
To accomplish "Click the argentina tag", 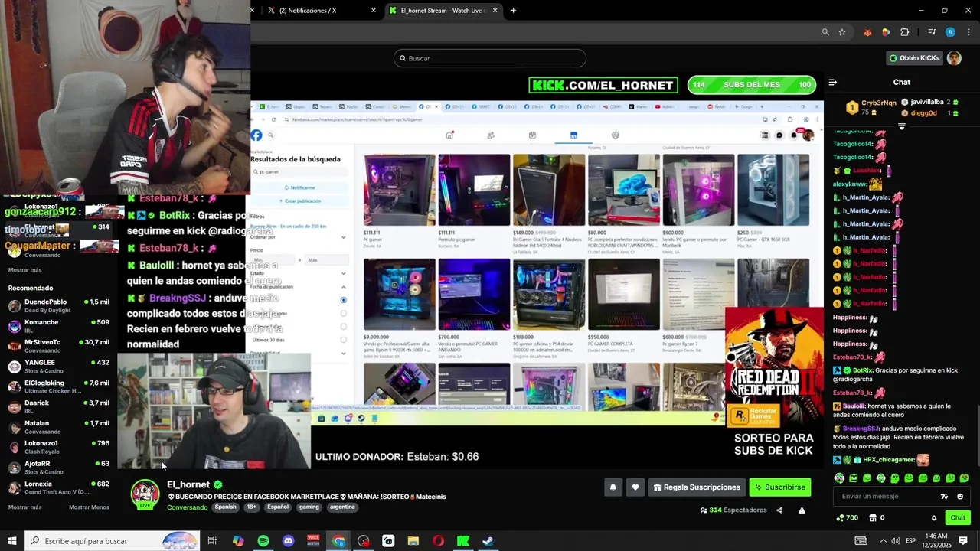I will [342, 507].
